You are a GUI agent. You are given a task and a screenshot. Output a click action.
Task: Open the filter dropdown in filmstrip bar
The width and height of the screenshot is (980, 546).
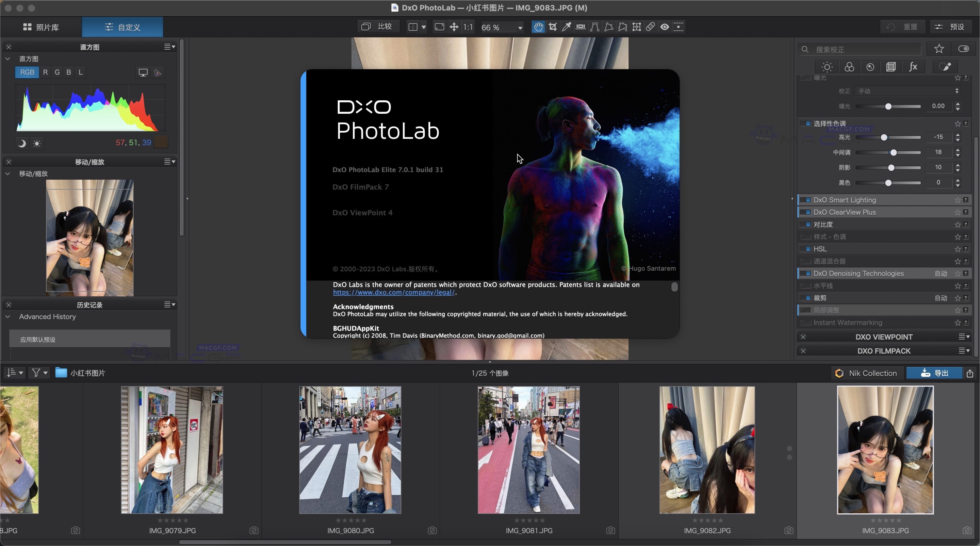click(40, 373)
